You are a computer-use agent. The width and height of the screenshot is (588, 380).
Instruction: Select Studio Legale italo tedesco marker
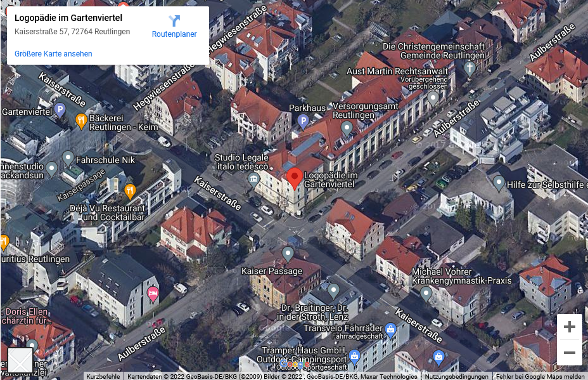click(254, 180)
